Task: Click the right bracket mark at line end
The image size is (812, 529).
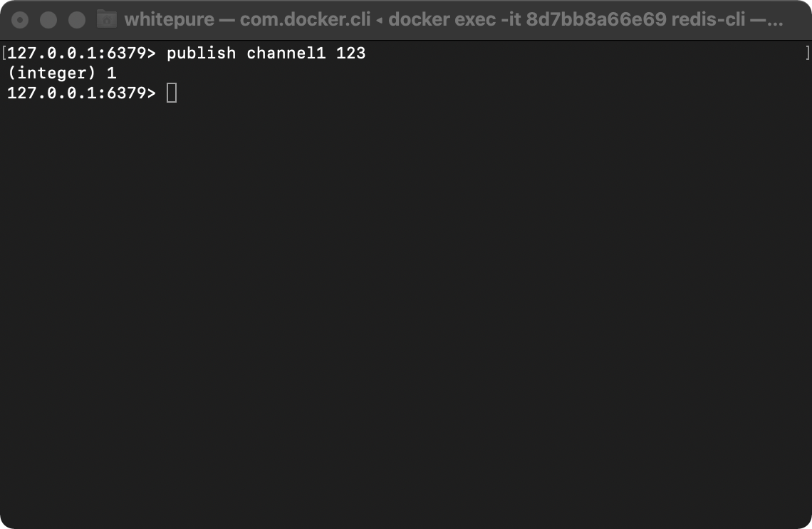Action: [x=807, y=53]
